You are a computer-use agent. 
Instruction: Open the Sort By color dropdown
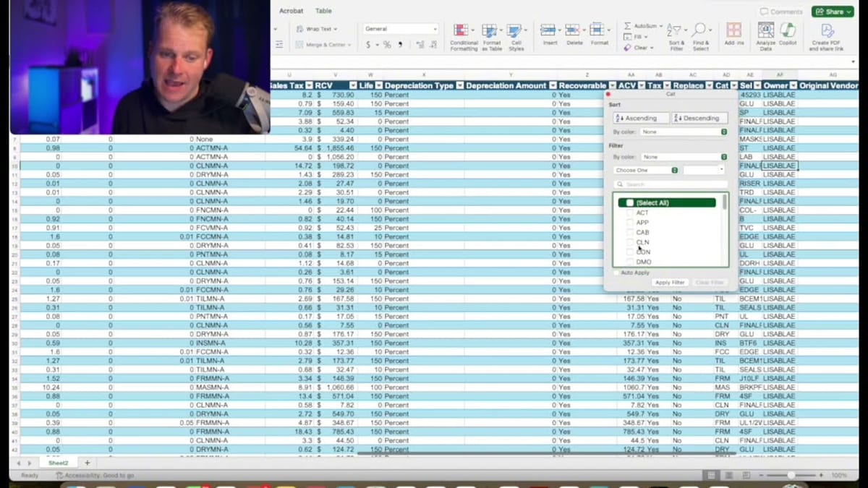[684, 132]
